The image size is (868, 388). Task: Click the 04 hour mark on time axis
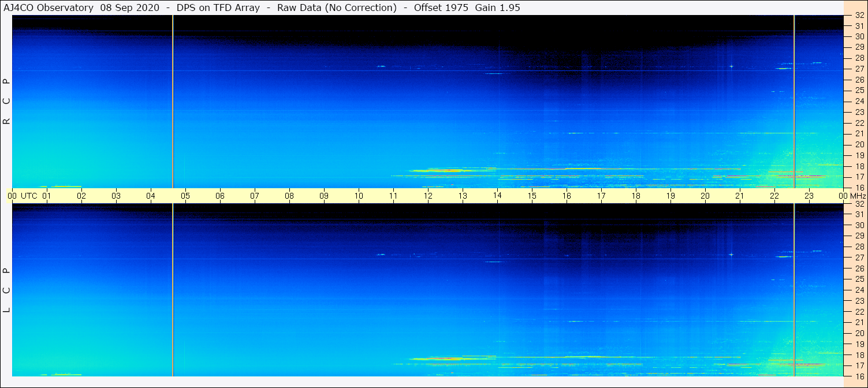click(x=151, y=196)
